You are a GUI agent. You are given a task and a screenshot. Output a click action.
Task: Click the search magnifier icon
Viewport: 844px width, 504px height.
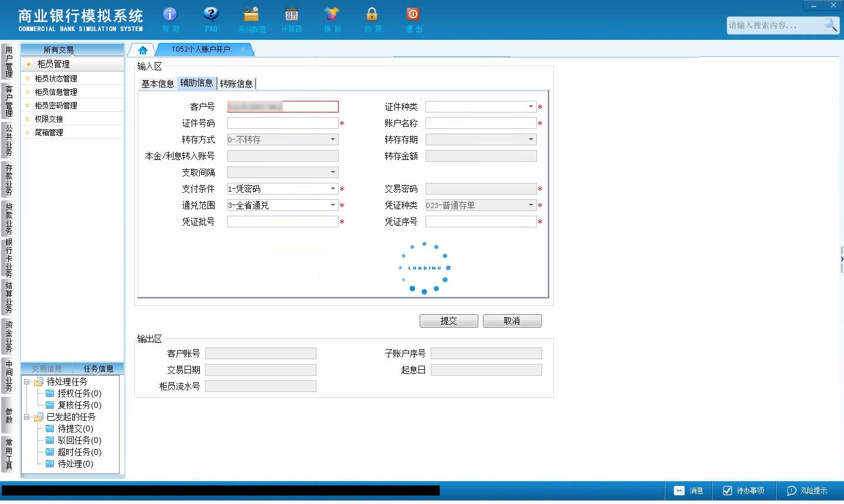tap(831, 25)
